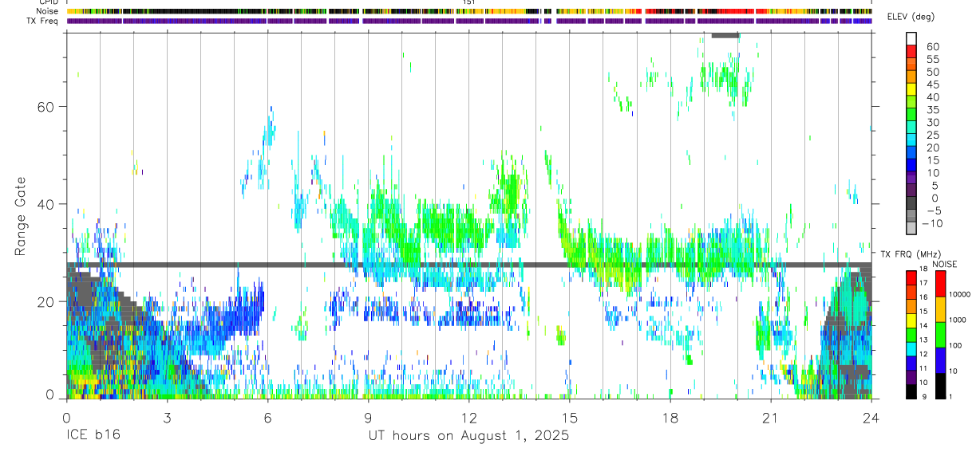Click the blue segment of the NOISE color bar
Viewport: 980px width, 452px height.
940,360
